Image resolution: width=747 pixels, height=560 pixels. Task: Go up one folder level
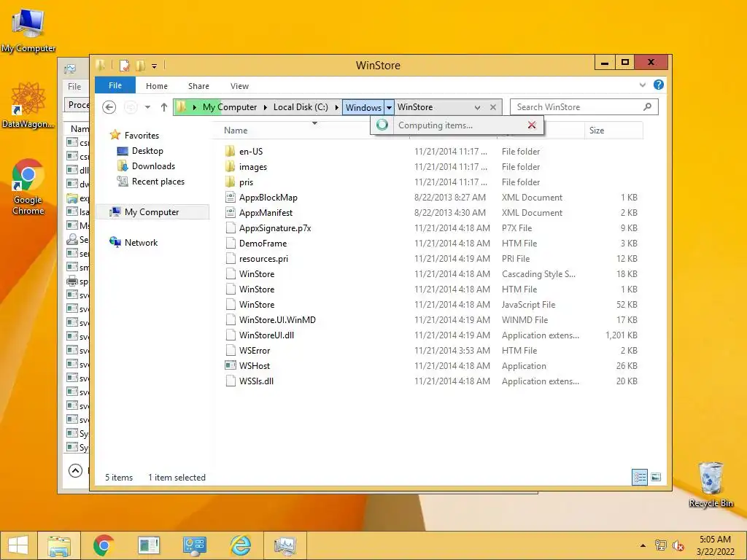[x=164, y=107]
